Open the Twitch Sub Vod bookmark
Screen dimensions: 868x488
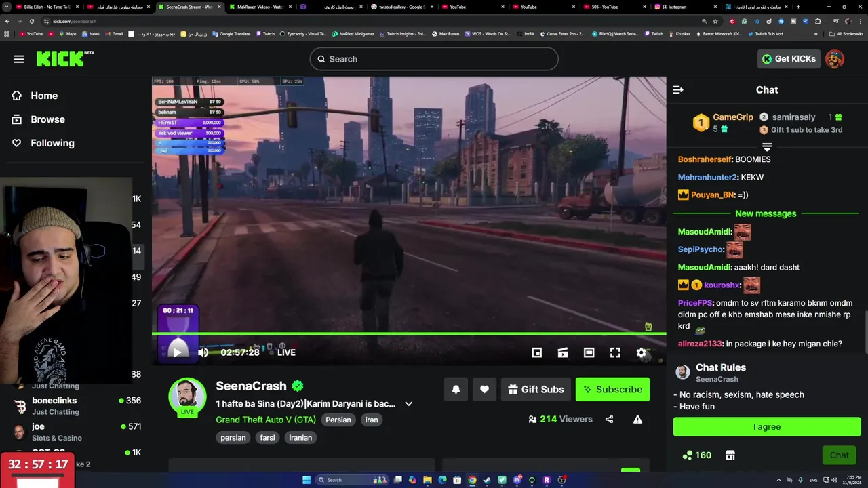click(x=766, y=33)
